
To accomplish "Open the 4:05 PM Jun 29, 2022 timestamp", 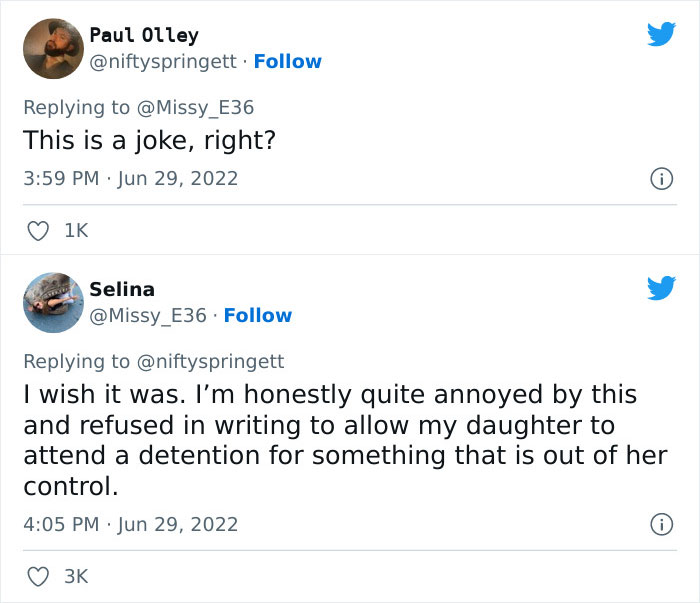I will pos(131,524).
